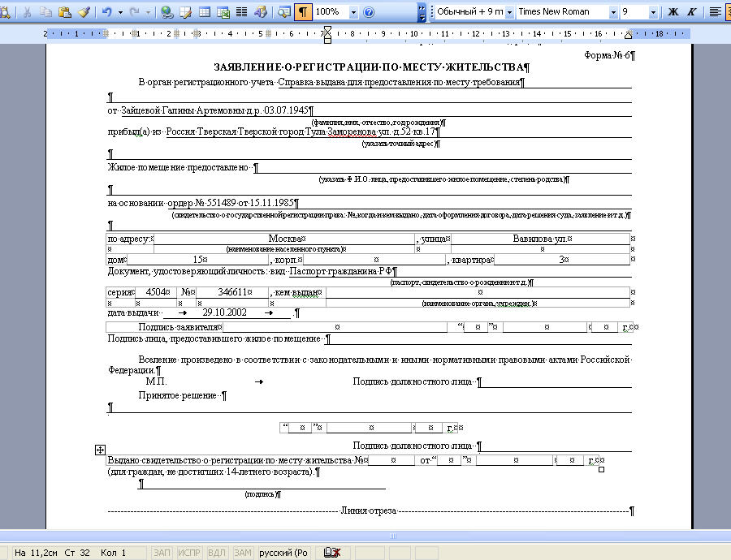Open Microsoft Word Help
Image resolution: width=731 pixels, height=560 pixels.
click(x=369, y=12)
